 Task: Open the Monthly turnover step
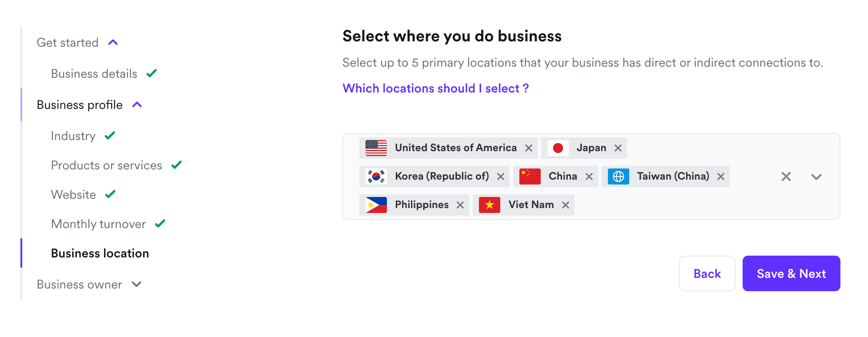[x=99, y=224]
